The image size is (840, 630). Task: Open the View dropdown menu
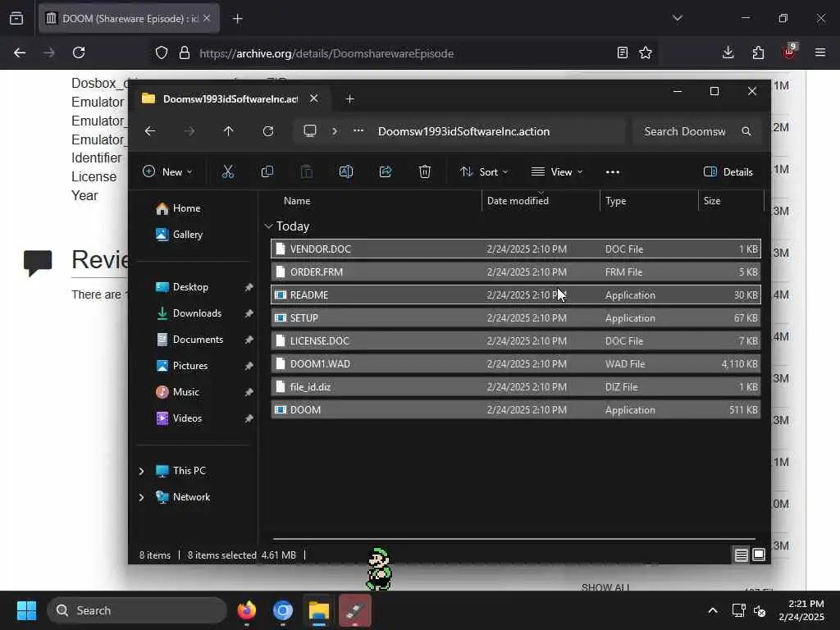(557, 172)
